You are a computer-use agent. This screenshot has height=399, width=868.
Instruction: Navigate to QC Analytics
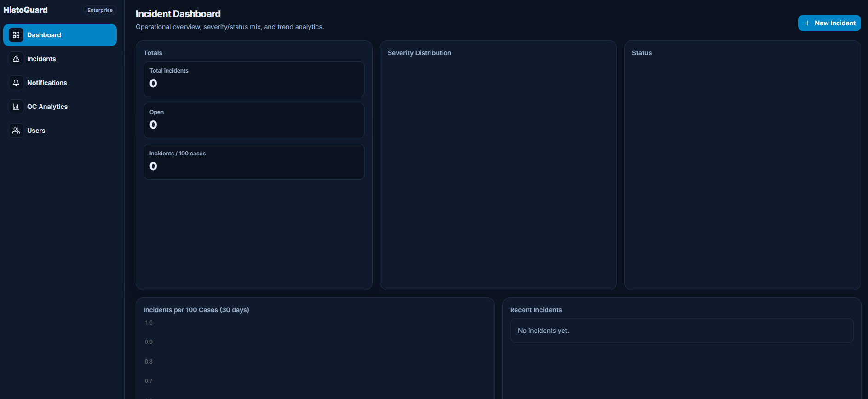click(x=47, y=107)
